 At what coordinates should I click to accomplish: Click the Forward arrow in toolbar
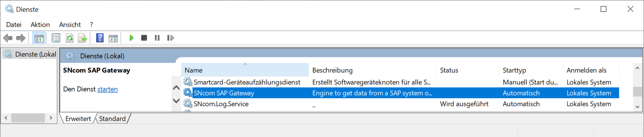click(x=21, y=38)
